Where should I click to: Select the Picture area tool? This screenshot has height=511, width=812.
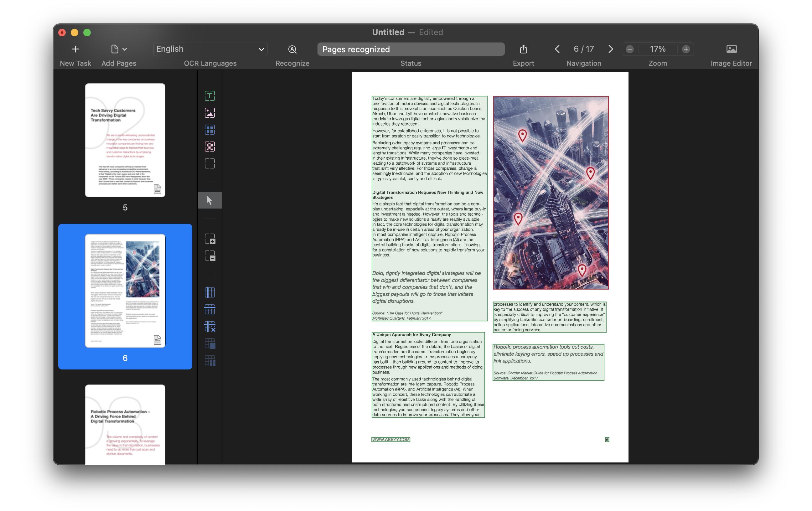coord(210,113)
